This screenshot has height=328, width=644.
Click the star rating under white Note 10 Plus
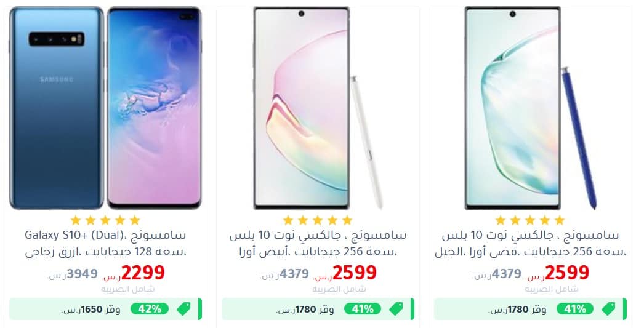pyautogui.click(x=318, y=220)
